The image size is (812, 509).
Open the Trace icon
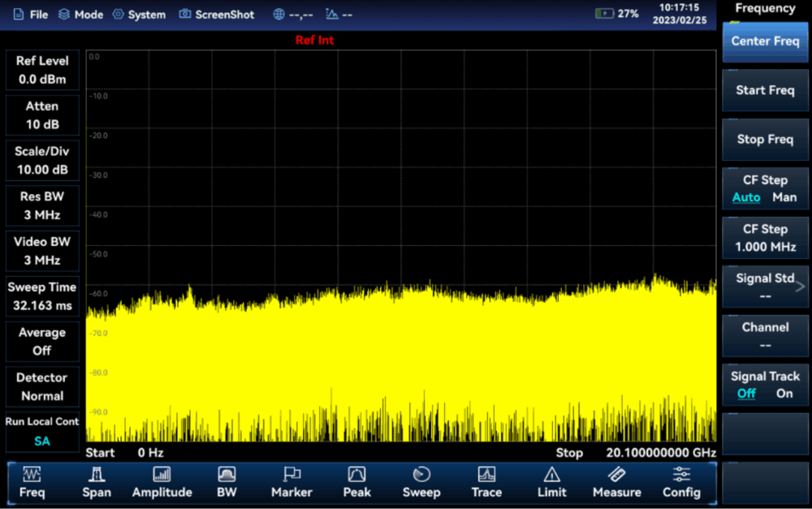coord(486,475)
